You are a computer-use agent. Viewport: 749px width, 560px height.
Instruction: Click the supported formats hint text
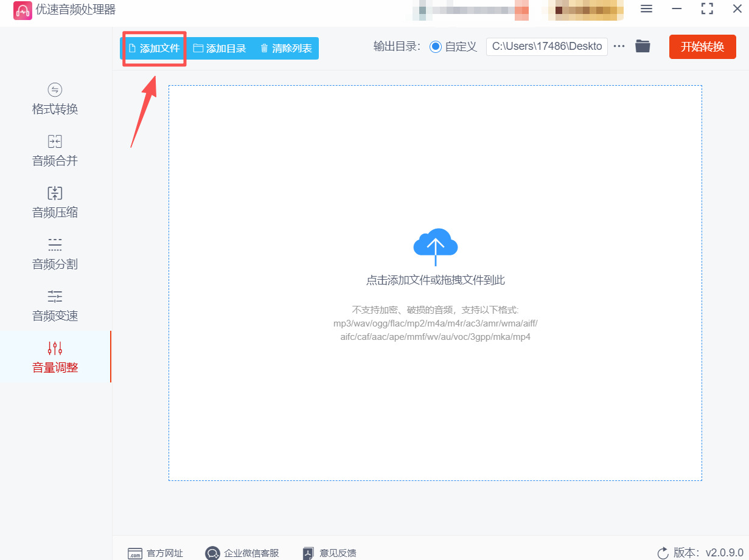pos(436,323)
